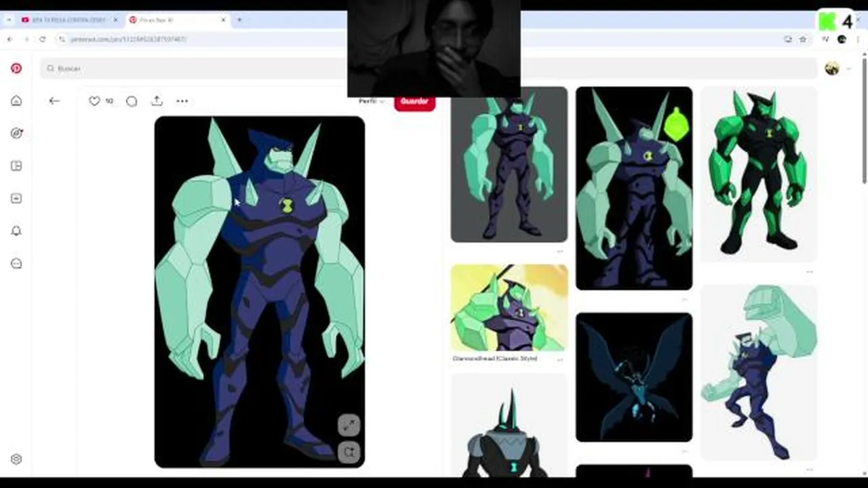Open the main Diamondhead pin image
Viewport: 868px width, 488px height.
pyautogui.click(x=259, y=292)
